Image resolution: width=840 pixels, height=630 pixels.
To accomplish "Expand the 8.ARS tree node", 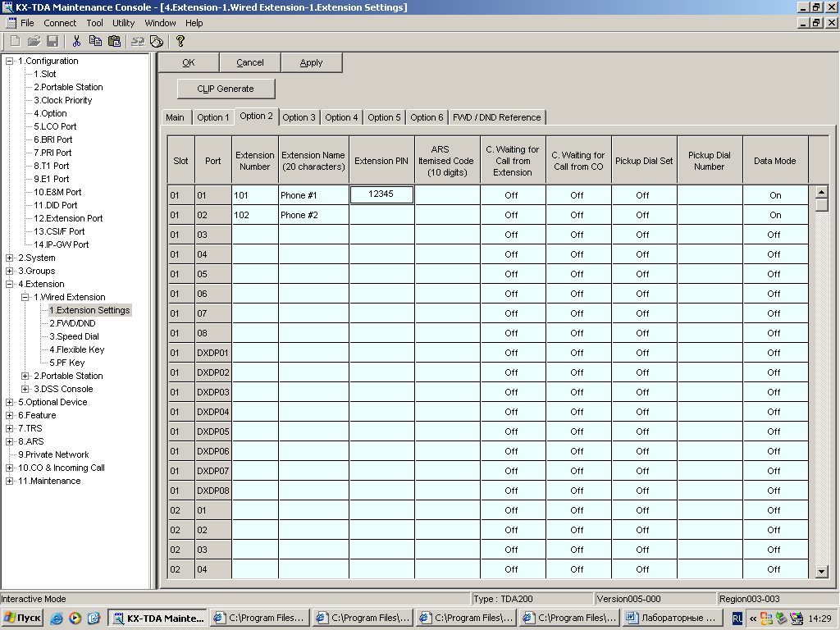I will tap(9, 441).
